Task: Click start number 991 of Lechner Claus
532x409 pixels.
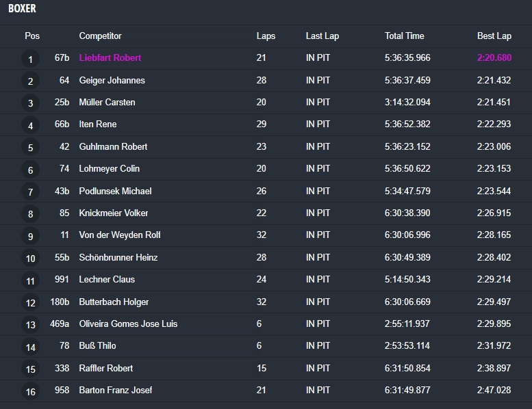Action: click(62, 279)
